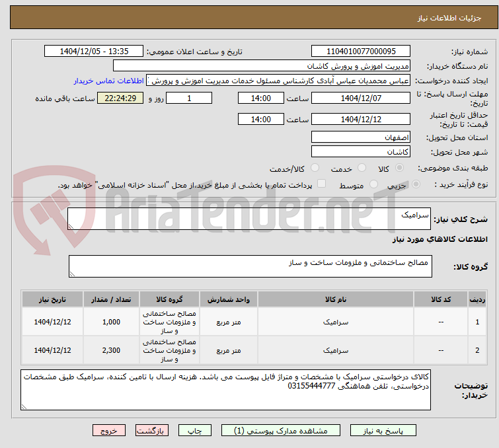Image resolution: width=499 pixels, height=448 pixels.
Task: Select the جزیی purchase type radio
Action: tap(416, 184)
